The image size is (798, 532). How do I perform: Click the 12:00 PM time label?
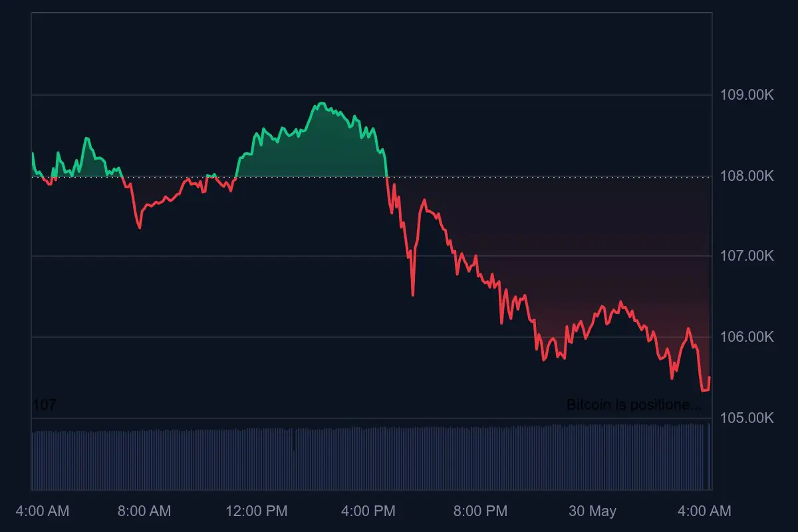point(256,511)
